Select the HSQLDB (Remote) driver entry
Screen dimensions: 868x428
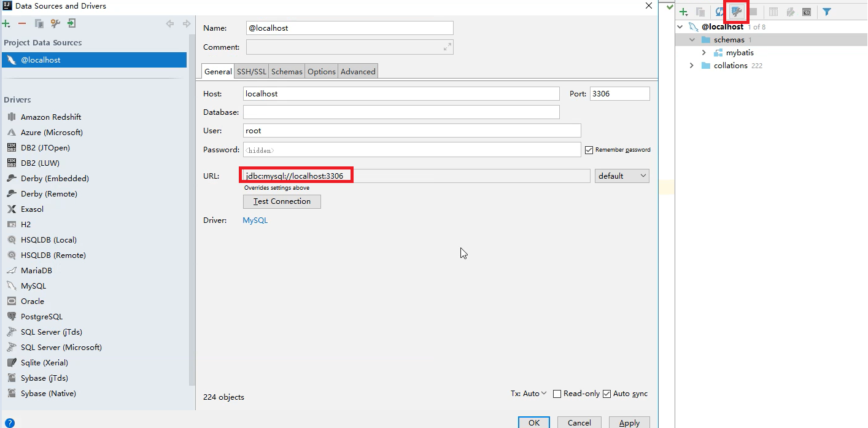[x=53, y=255]
